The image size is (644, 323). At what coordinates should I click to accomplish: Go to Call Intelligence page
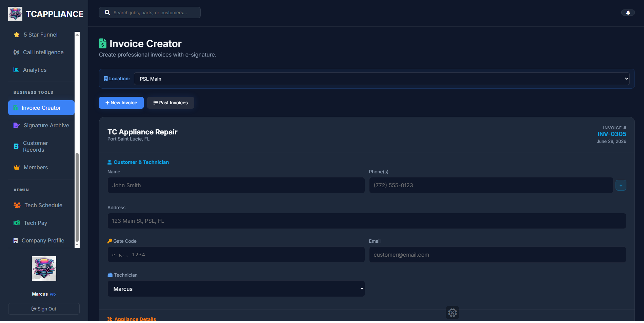[41, 52]
